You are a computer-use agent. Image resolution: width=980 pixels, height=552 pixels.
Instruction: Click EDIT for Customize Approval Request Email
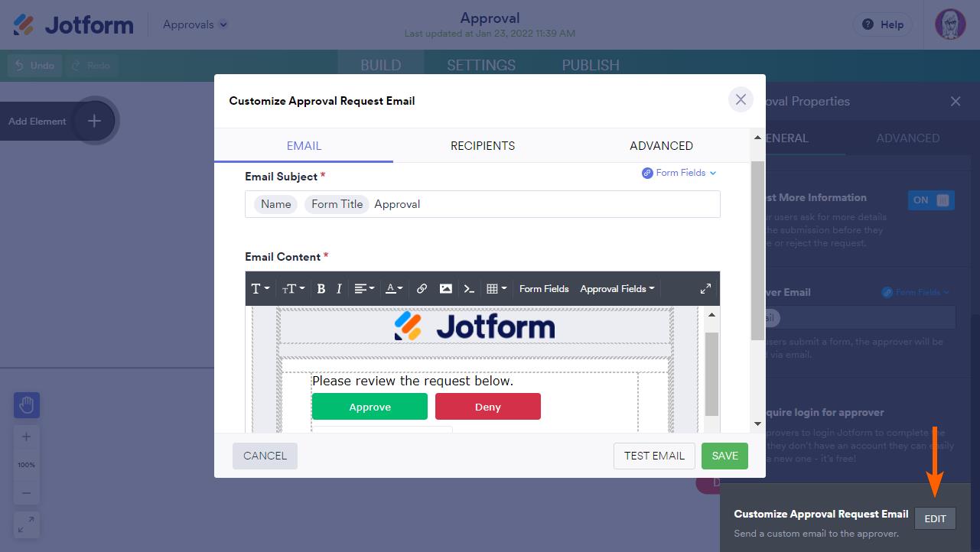(x=935, y=518)
